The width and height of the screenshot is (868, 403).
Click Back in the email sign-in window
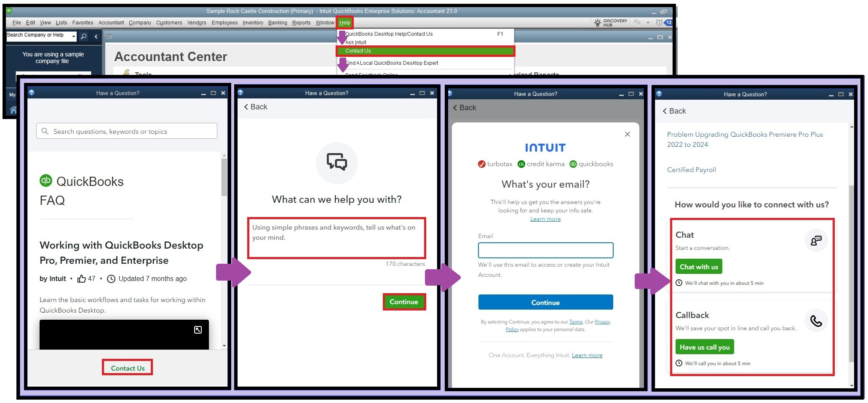coord(465,108)
